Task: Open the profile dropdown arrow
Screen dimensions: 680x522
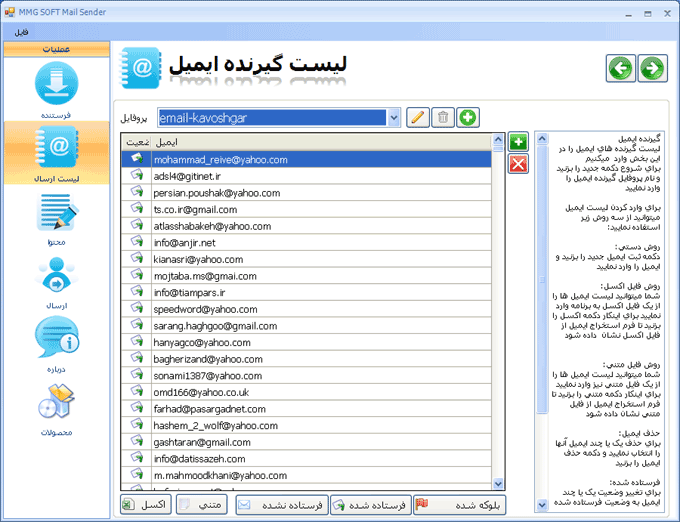Action: 394,117
